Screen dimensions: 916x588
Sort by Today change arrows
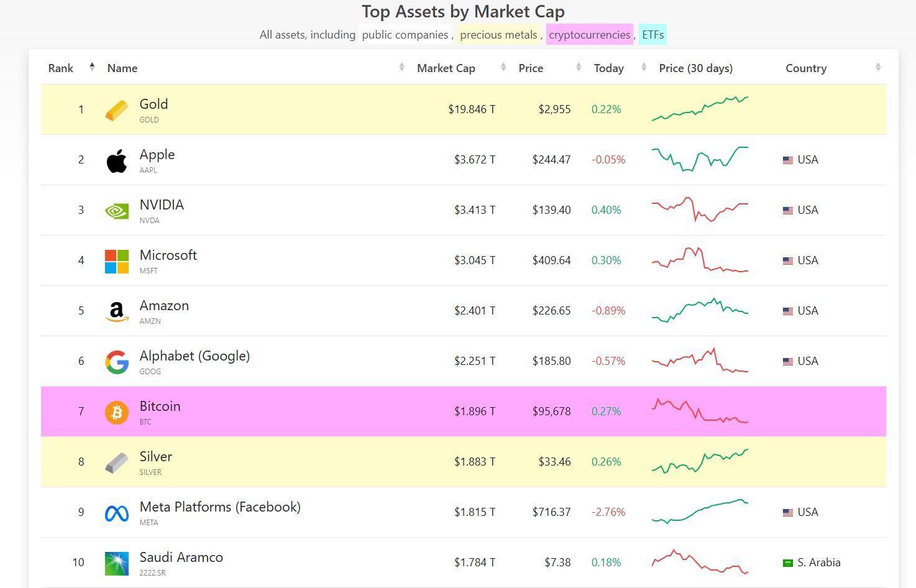click(644, 67)
